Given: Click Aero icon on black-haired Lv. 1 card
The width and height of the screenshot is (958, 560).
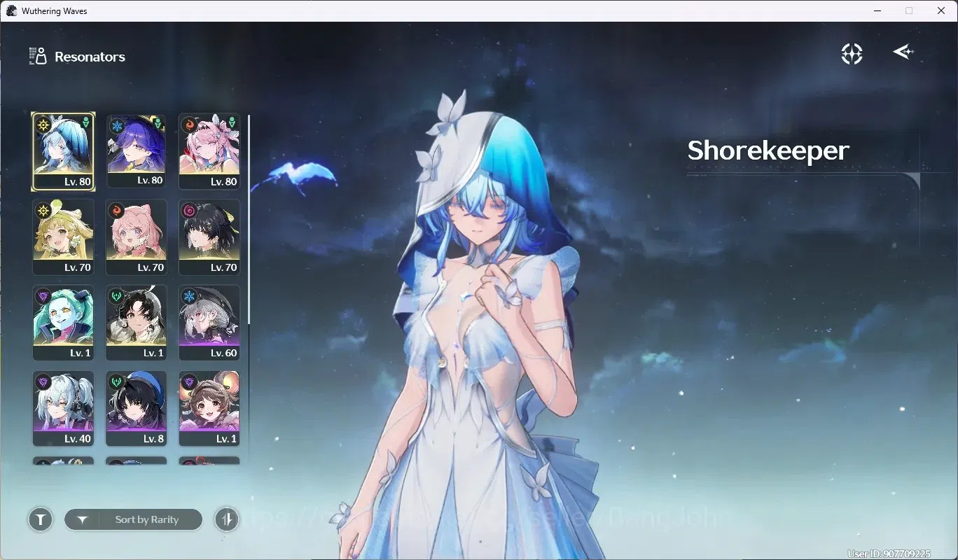Looking at the screenshot, I should [116, 296].
